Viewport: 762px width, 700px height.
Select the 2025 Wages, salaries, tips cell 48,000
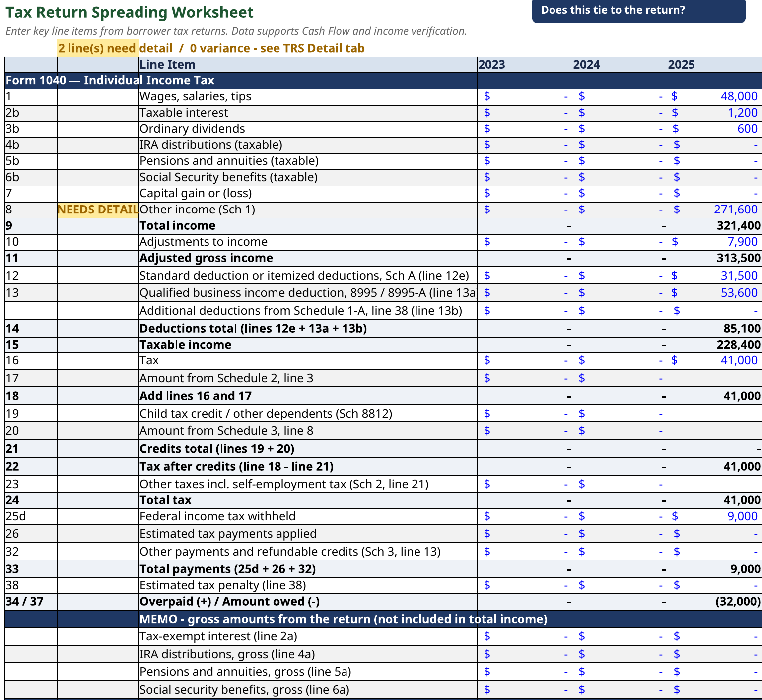coord(714,97)
